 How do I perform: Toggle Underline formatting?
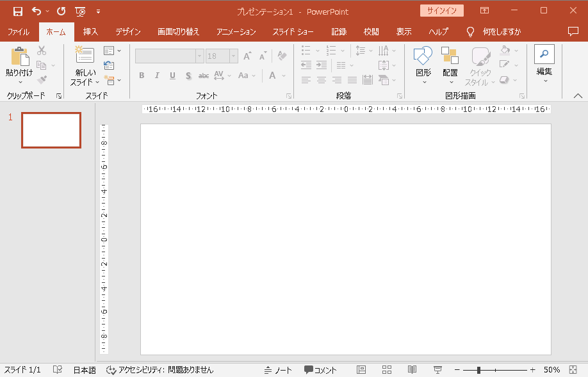click(172, 76)
